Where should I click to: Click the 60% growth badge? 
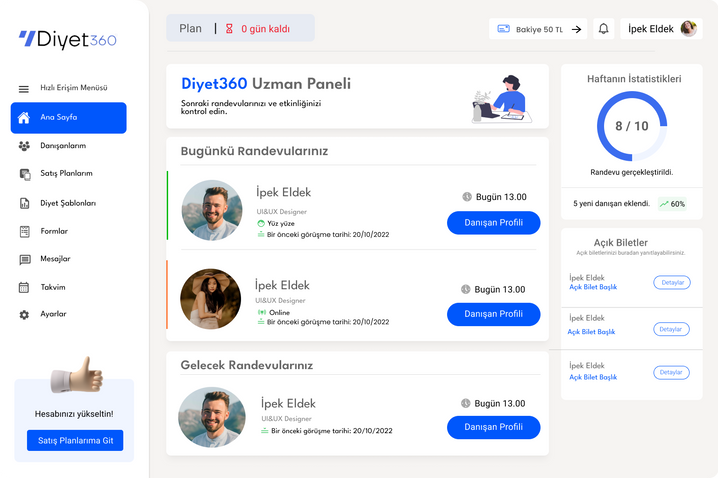pyautogui.click(x=672, y=204)
